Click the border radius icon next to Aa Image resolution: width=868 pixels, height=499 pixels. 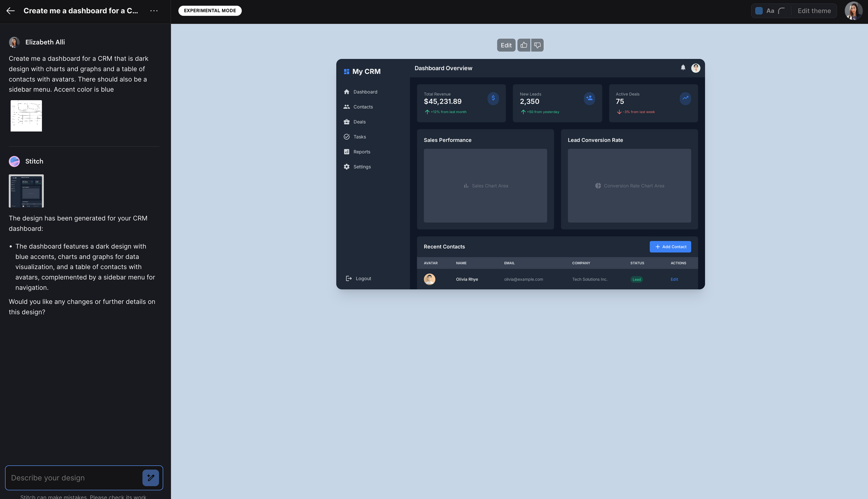782,10
